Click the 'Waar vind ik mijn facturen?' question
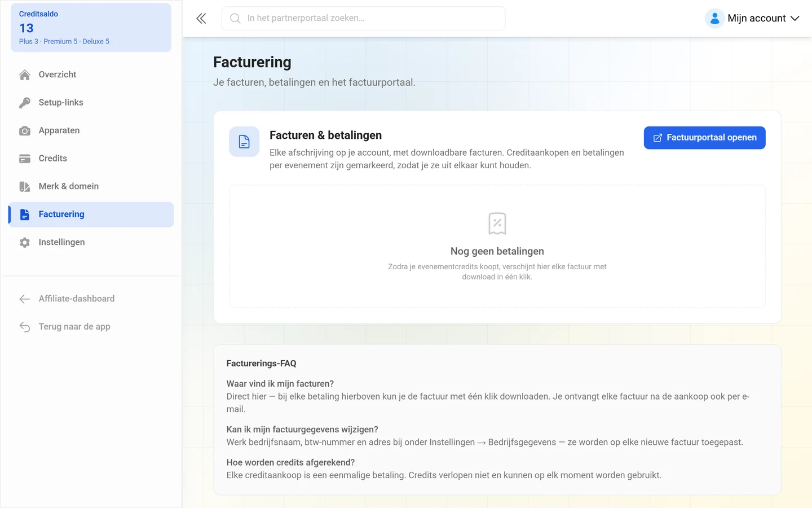The width and height of the screenshot is (812, 508). [280, 384]
